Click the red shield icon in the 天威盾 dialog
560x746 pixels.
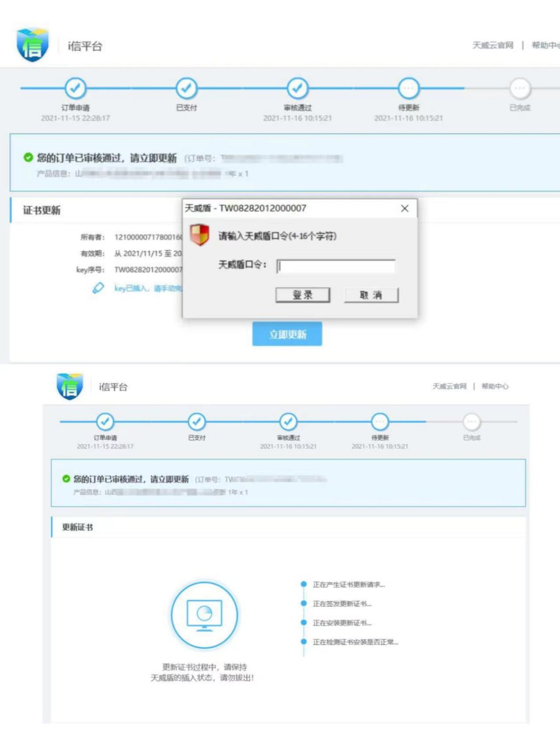point(199,235)
